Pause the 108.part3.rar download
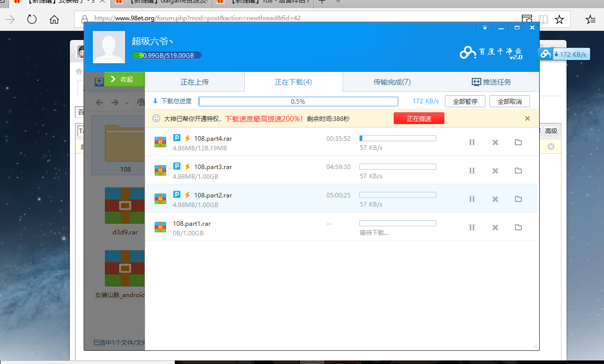This screenshot has height=364, width=604. coord(472,171)
